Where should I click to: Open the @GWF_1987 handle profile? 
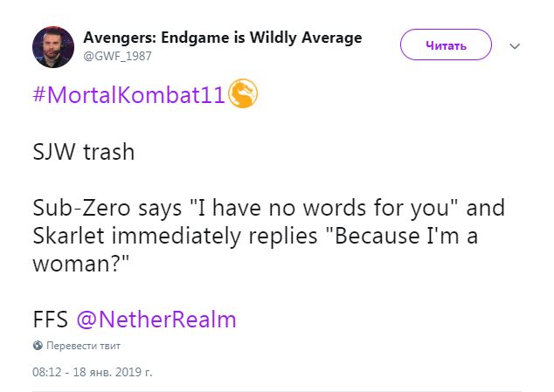click(x=117, y=56)
